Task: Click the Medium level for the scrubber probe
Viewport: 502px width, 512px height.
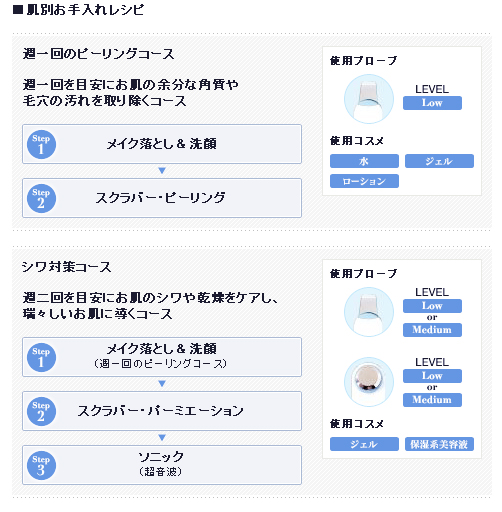Action: click(432, 330)
